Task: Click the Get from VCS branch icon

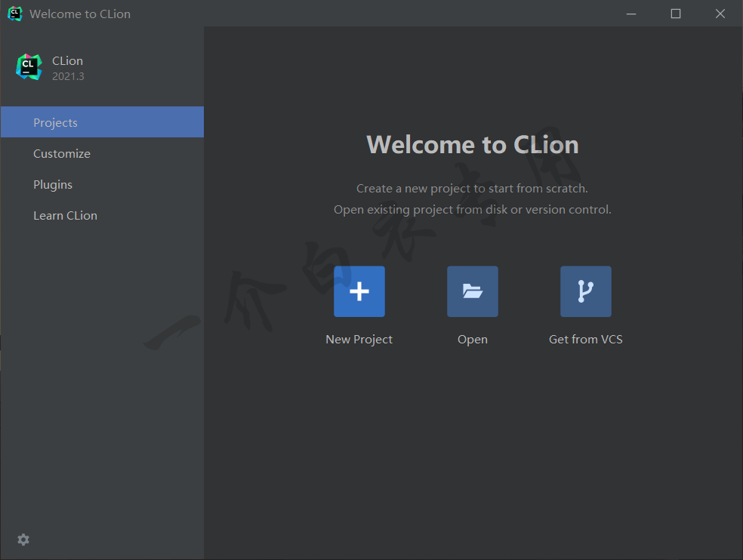Action: [586, 291]
